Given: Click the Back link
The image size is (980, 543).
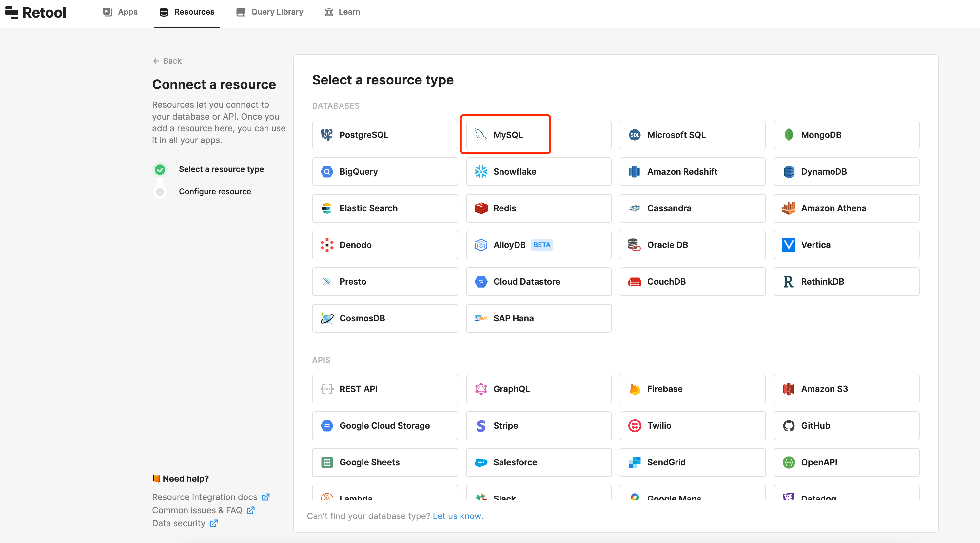Looking at the screenshot, I should (x=167, y=61).
